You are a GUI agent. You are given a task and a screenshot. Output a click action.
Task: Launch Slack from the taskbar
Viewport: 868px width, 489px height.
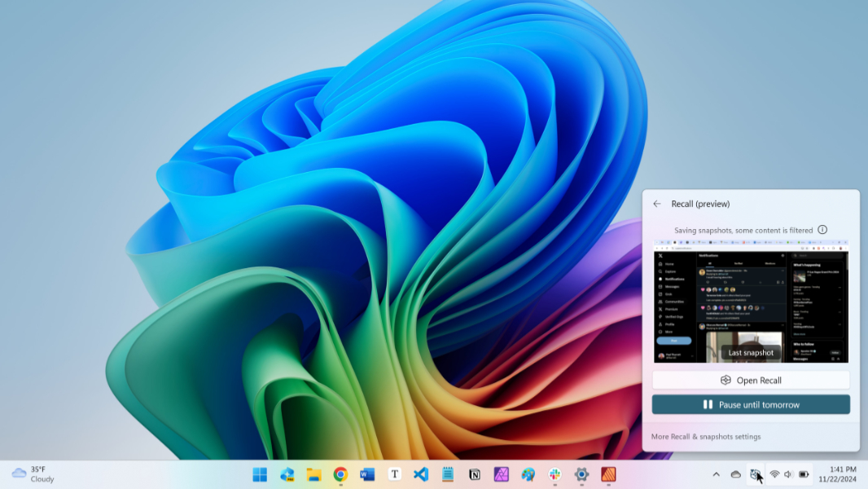[x=555, y=474]
